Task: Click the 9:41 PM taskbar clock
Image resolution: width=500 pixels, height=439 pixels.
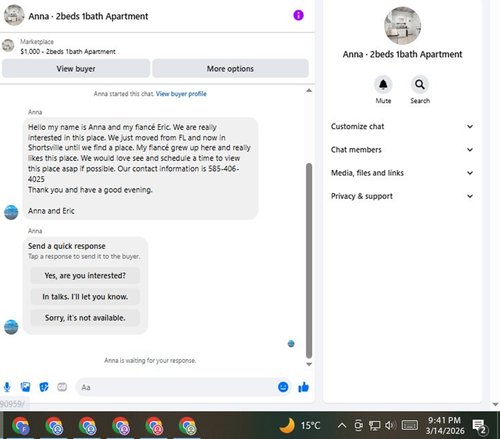Action: pos(444,420)
